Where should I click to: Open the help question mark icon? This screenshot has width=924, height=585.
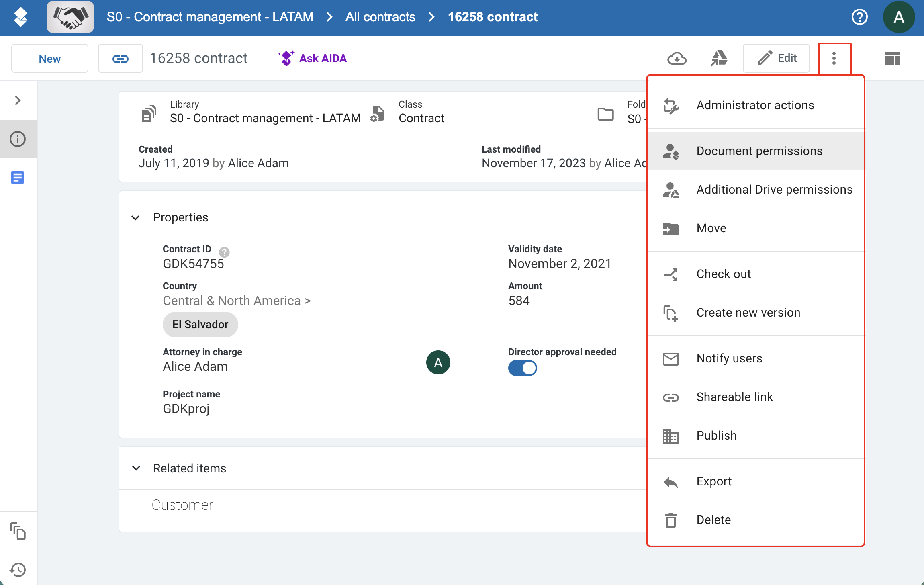tap(859, 17)
